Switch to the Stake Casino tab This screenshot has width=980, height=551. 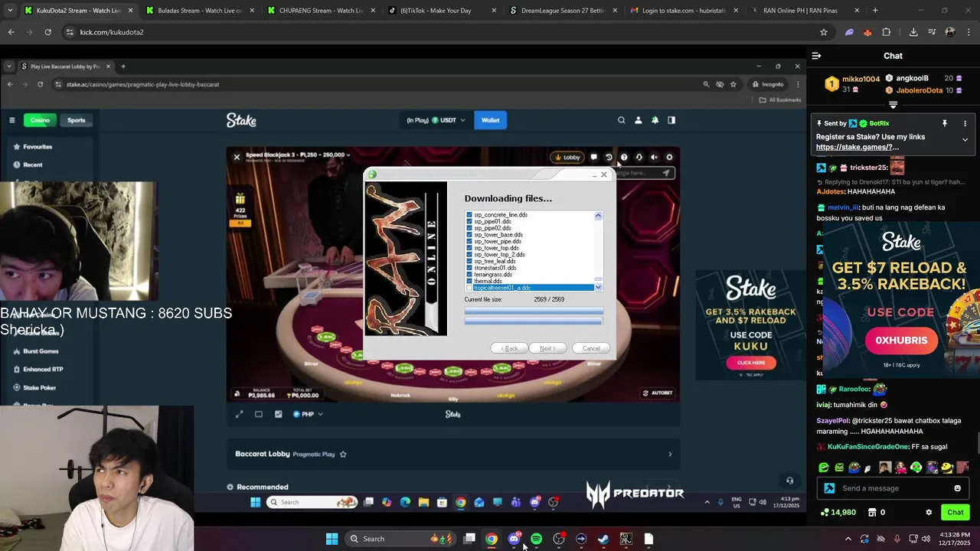click(40, 120)
